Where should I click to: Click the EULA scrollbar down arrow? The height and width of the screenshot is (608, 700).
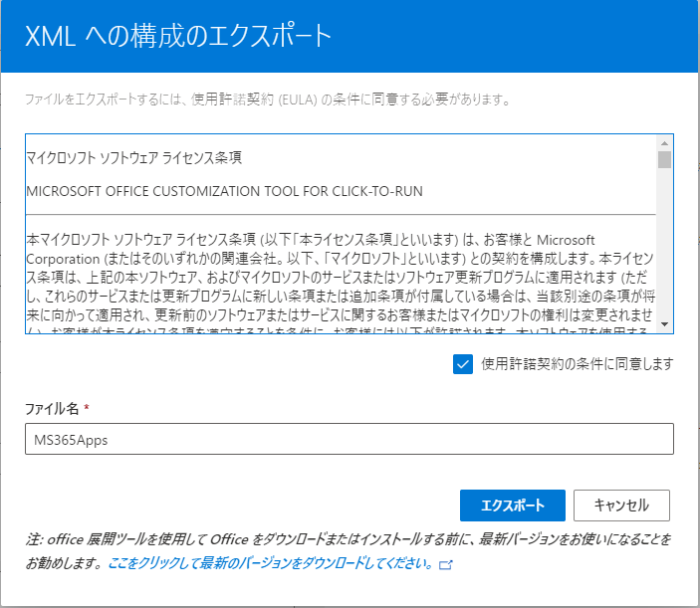[664, 324]
